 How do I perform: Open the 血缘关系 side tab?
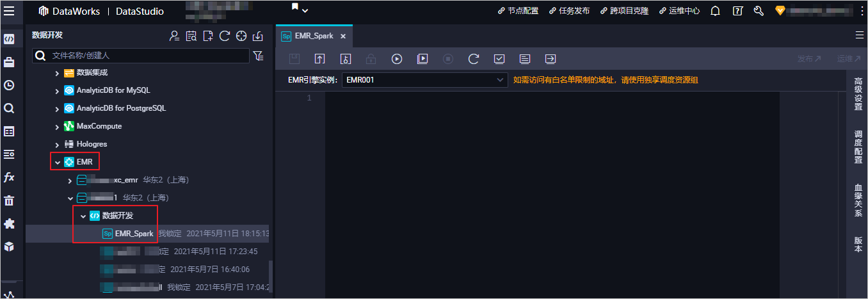pos(858,200)
